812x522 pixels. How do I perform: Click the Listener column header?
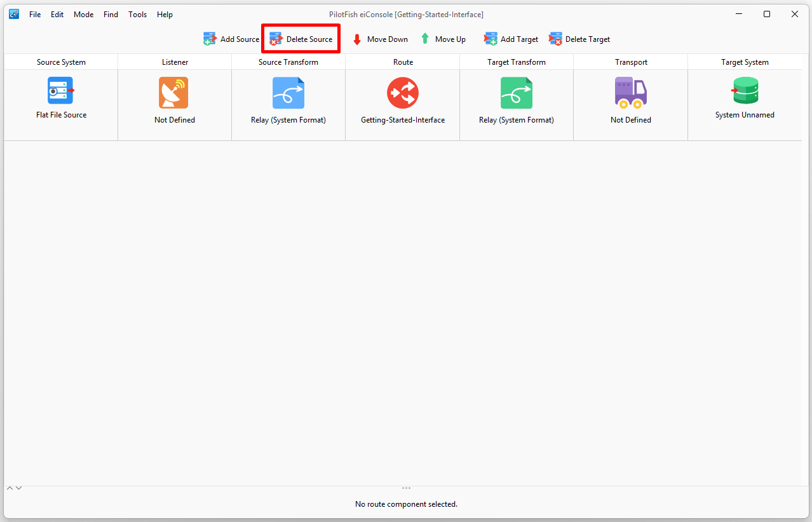[175, 62]
